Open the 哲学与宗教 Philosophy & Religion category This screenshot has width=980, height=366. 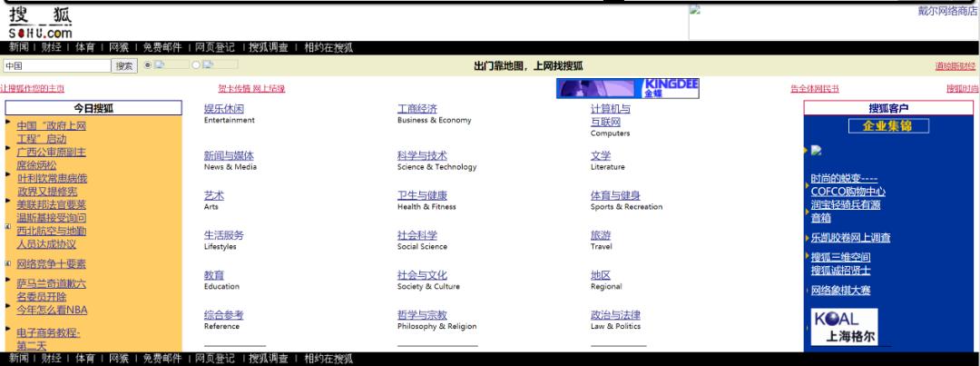423,315
